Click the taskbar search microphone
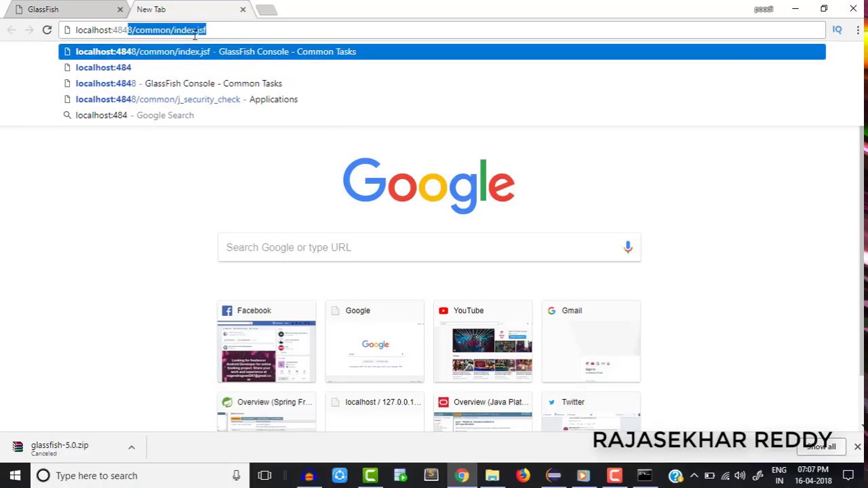This screenshot has width=868, height=488. click(236, 476)
